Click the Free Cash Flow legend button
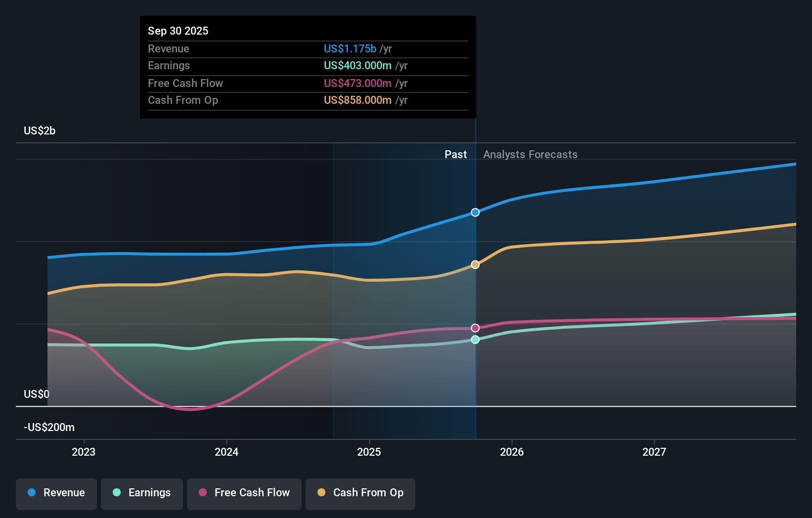The image size is (812, 518). point(244,494)
